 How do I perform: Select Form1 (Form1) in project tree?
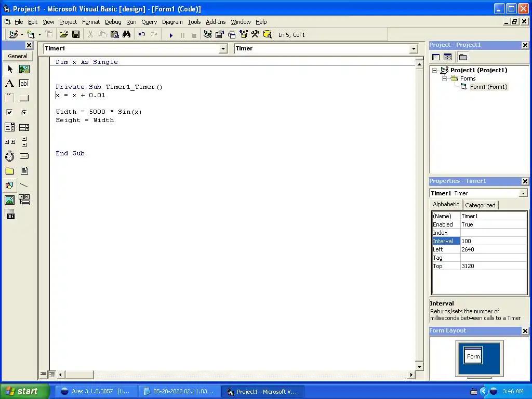[x=488, y=87]
